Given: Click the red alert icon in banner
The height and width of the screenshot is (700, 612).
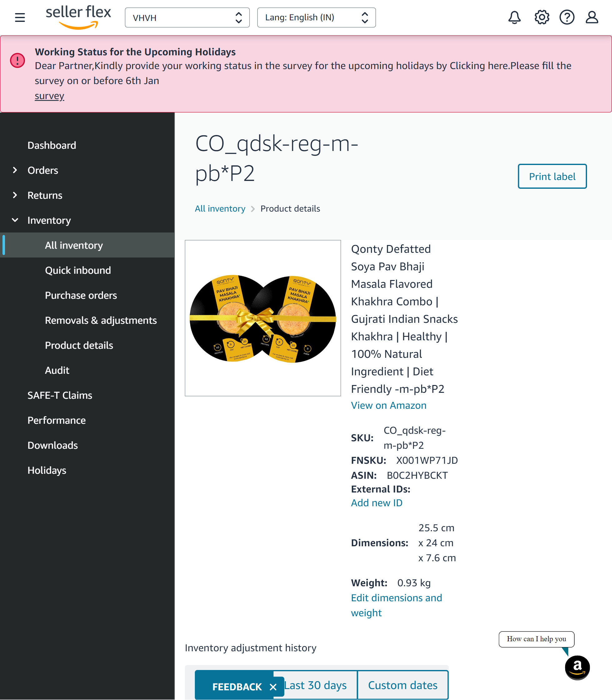Looking at the screenshot, I should click(x=17, y=61).
